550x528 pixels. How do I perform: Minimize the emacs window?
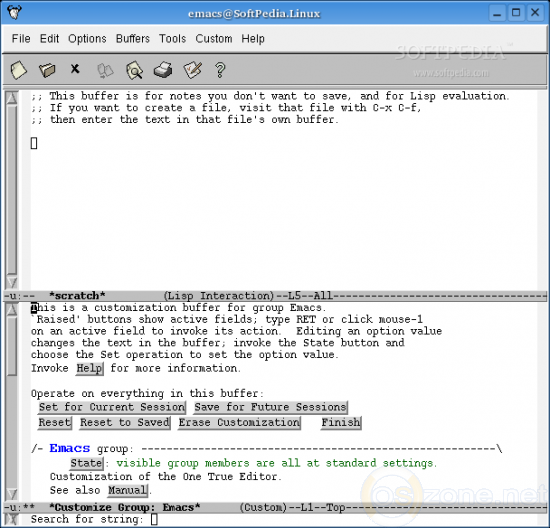point(497,13)
